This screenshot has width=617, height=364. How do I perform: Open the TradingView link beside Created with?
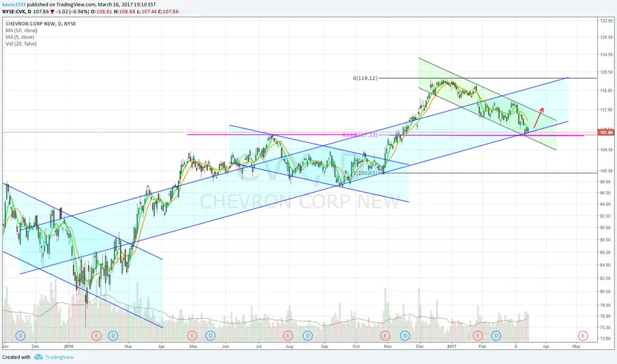coord(60,357)
